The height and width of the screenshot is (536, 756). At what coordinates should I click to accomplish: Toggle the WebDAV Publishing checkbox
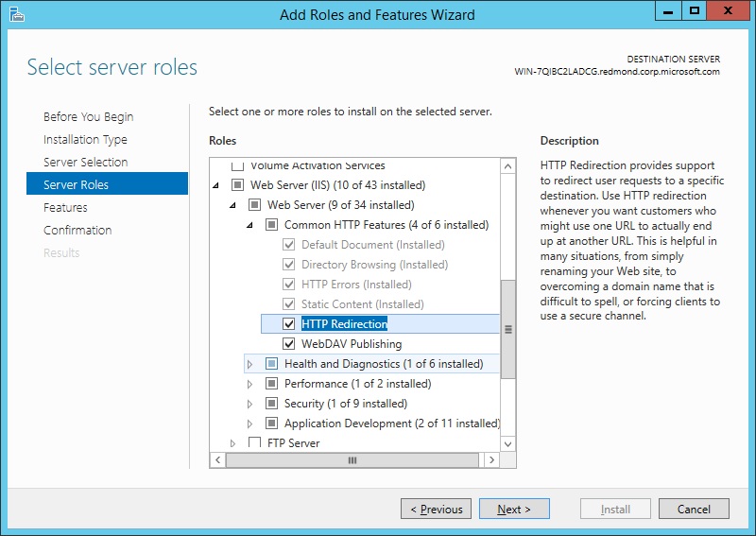[289, 344]
